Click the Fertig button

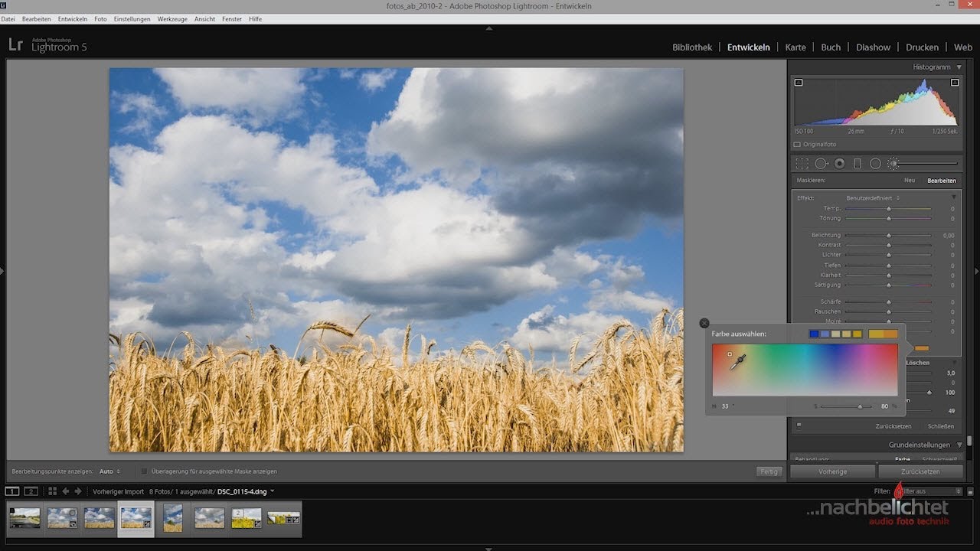point(769,471)
